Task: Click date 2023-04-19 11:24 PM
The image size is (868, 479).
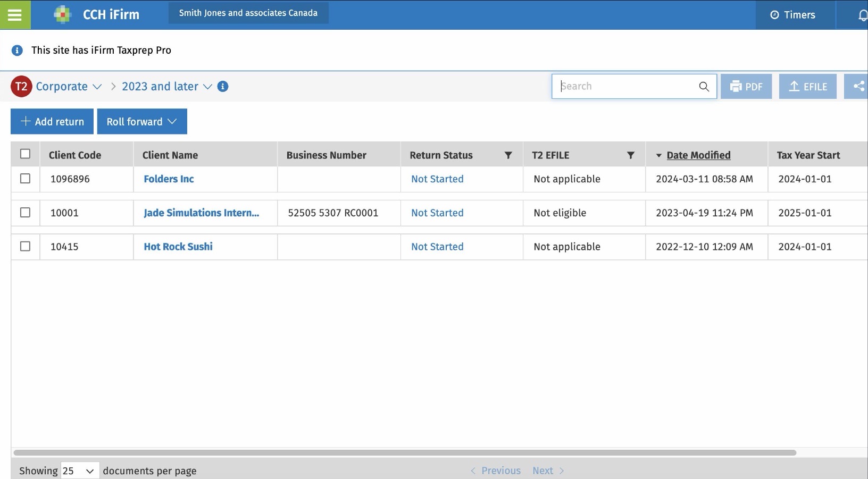Action: [704, 213]
